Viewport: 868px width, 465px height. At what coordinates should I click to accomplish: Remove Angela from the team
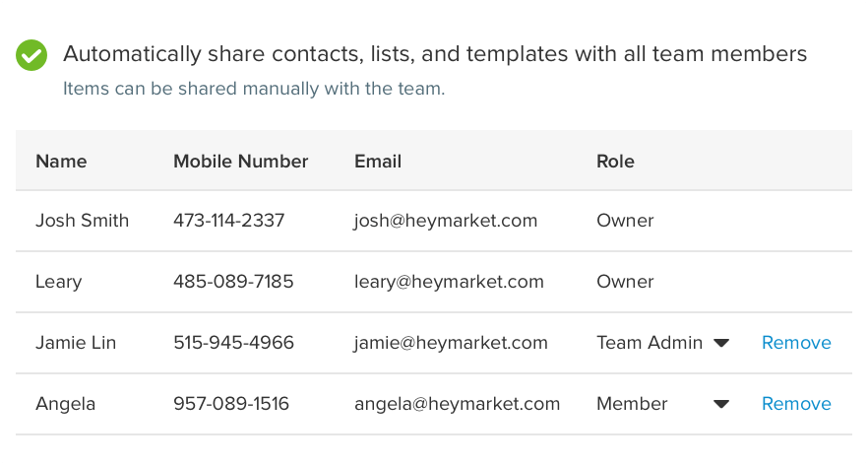coord(796,404)
